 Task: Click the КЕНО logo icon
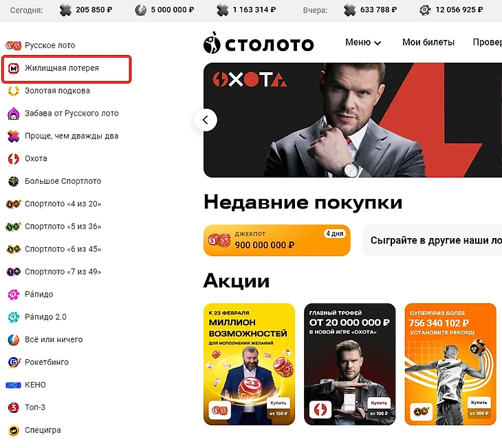pyautogui.click(x=14, y=385)
